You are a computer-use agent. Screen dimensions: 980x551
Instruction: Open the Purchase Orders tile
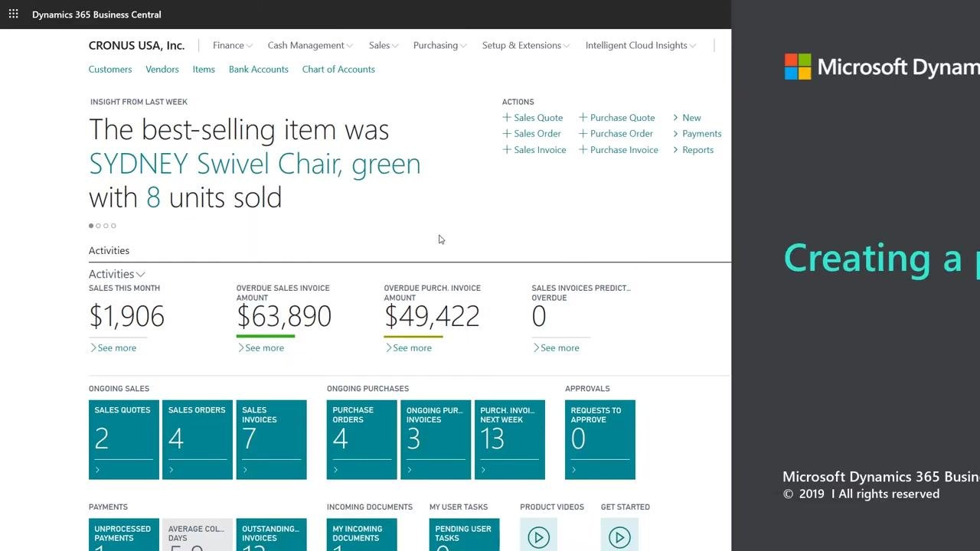click(x=362, y=440)
